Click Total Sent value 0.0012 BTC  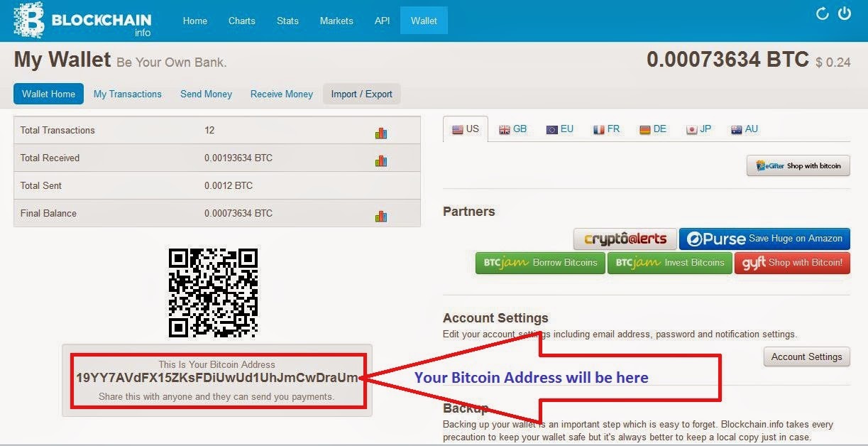pyautogui.click(x=229, y=185)
